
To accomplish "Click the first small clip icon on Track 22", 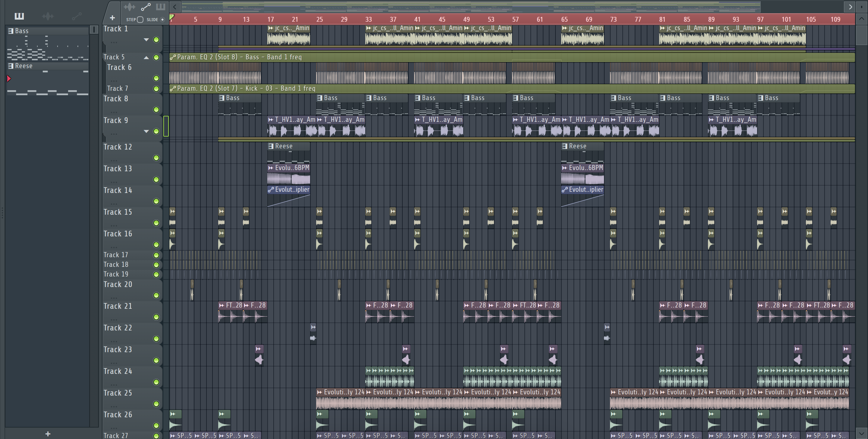I will [313, 327].
